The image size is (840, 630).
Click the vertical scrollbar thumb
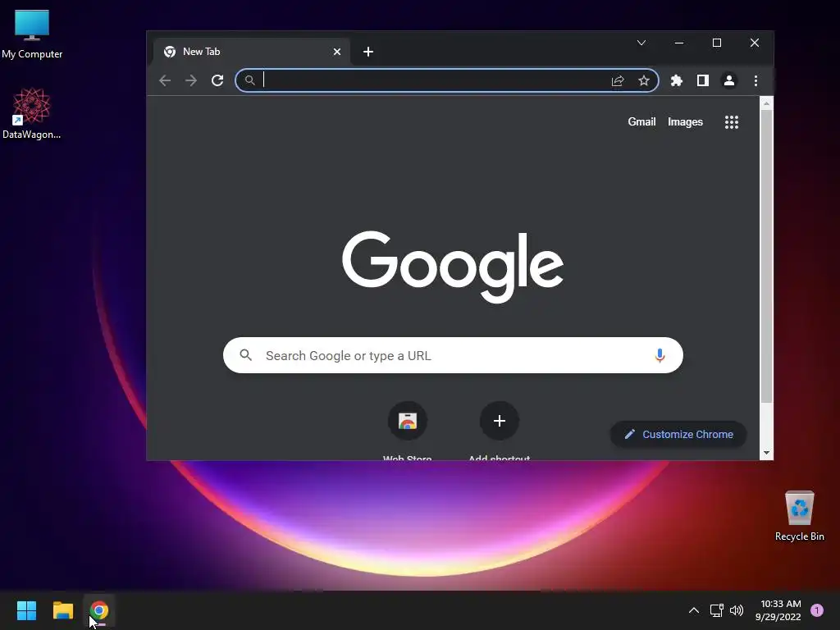point(767,256)
